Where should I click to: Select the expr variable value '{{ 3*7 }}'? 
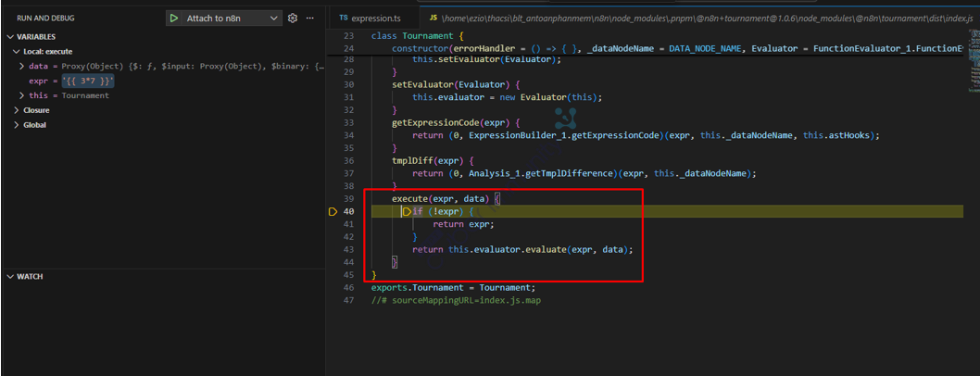[x=88, y=81]
